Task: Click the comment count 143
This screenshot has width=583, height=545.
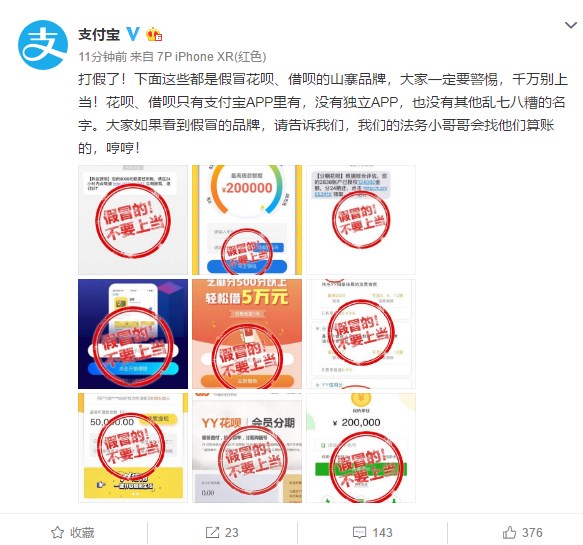Action: [382, 532]
